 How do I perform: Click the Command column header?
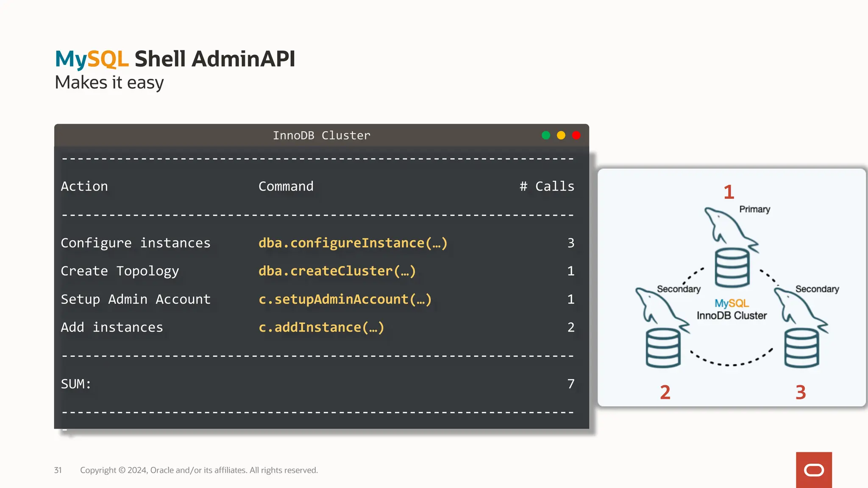click(x=286, y=186)
